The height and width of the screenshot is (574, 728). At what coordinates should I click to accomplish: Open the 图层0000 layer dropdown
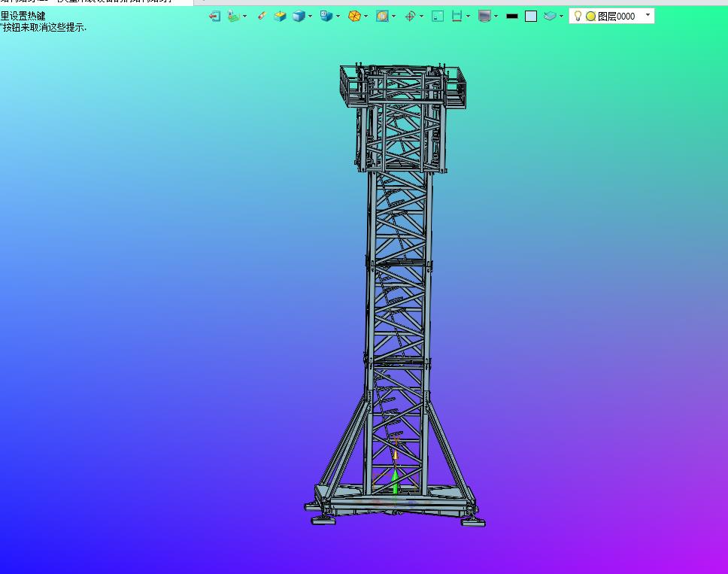(648, 15)
